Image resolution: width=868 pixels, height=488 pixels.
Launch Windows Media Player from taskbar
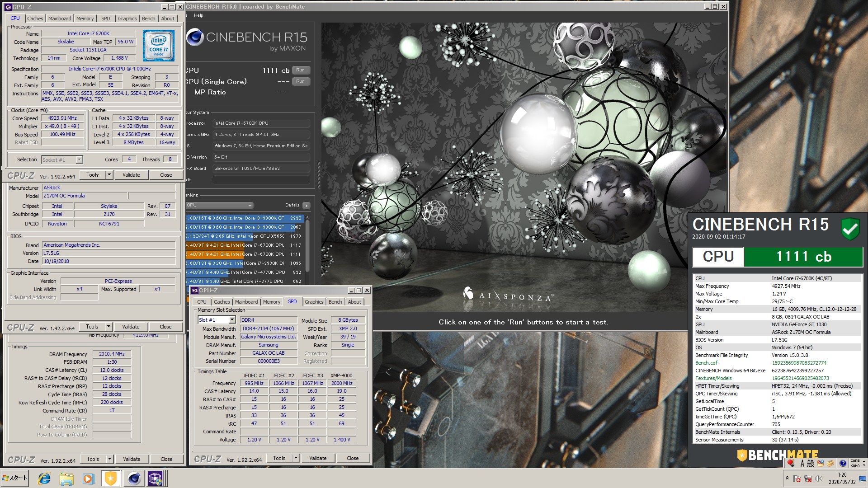click(x=88, y=479)
